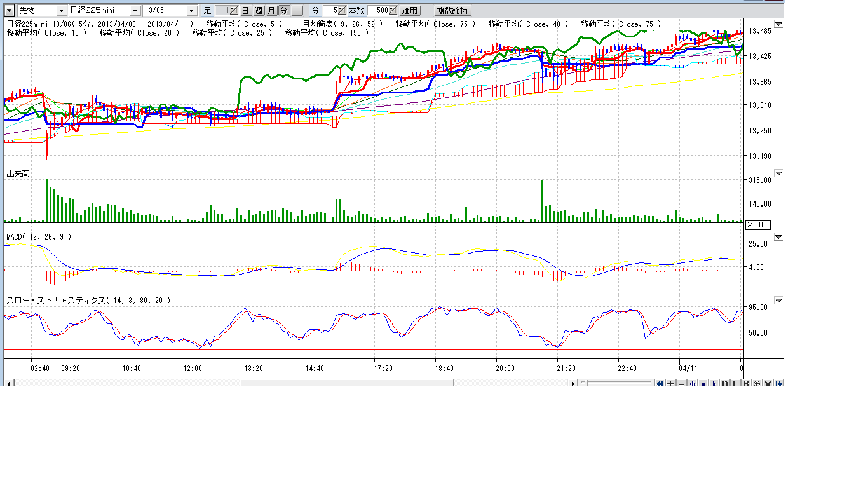Image resolution: width=868 pixels, height=488 pixels.
Task: Toggle the T tick timeframe button
Action: pos(297,11)
